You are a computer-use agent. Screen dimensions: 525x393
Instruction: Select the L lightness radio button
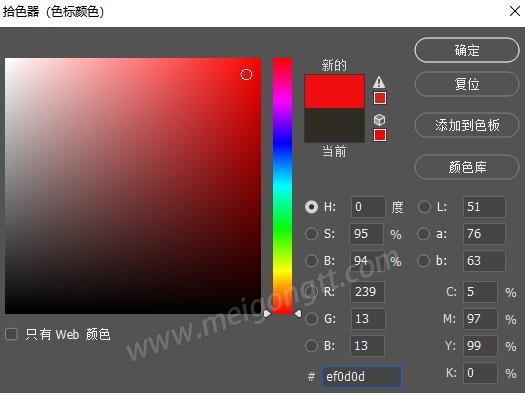pyautogui.click(x=424, y=207)
